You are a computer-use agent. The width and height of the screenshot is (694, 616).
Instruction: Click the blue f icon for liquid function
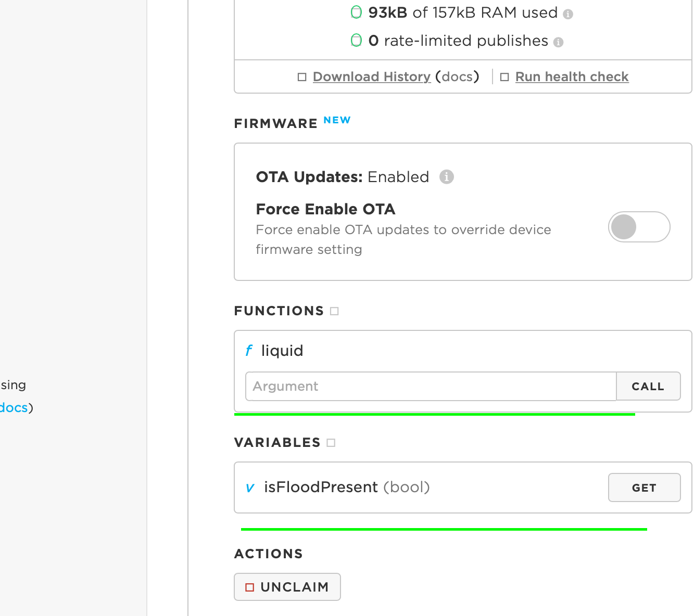249,351
